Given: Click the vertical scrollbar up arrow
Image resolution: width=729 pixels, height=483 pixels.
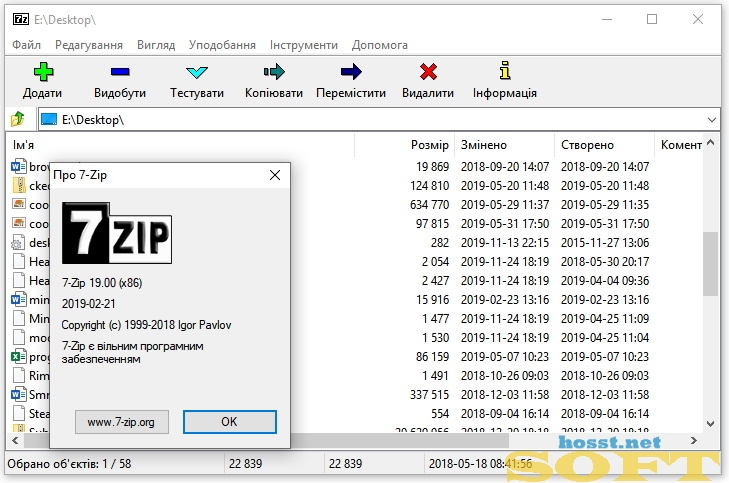Looking at the screenshot, I should coord(710,142).
